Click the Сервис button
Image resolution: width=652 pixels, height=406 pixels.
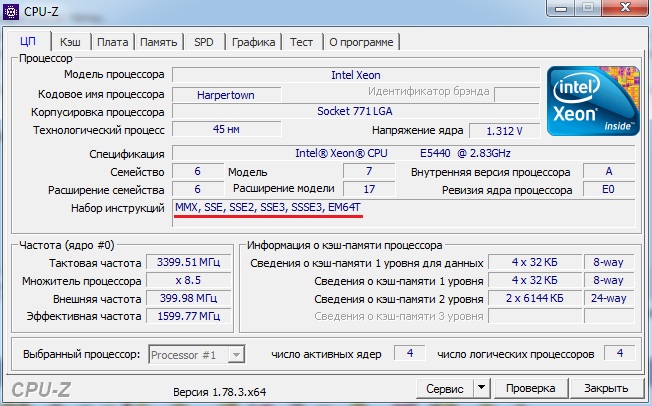pos(445,389)
